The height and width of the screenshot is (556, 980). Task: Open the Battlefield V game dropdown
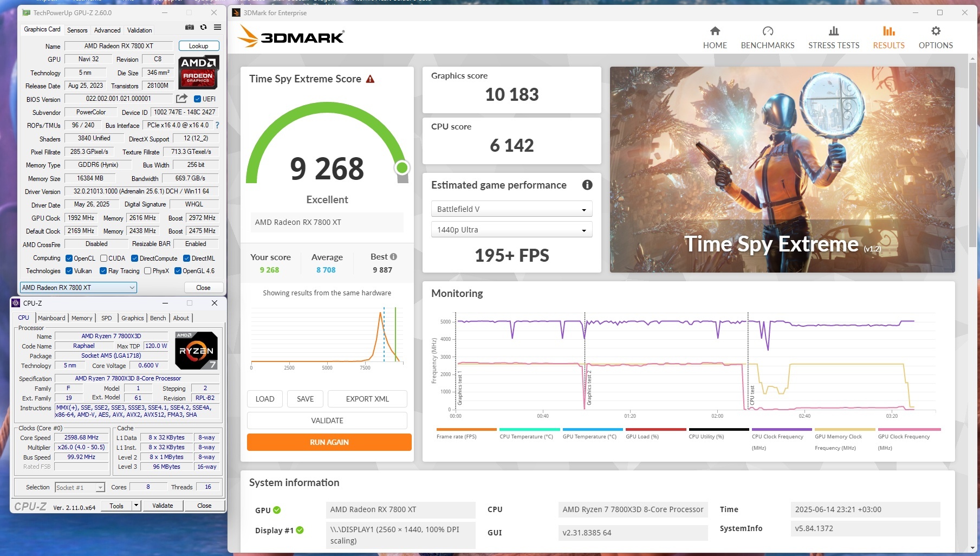click(511, 209)
